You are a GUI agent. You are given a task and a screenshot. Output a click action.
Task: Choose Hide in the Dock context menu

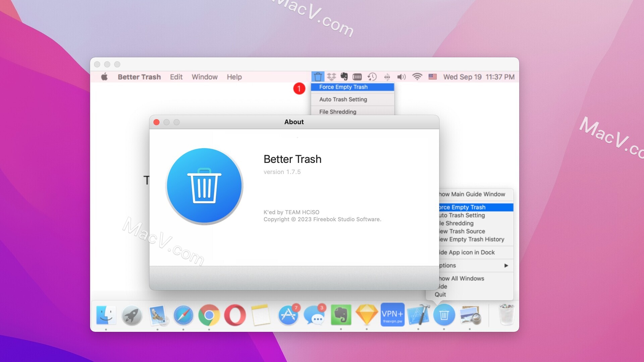click(x=476, y=287)
